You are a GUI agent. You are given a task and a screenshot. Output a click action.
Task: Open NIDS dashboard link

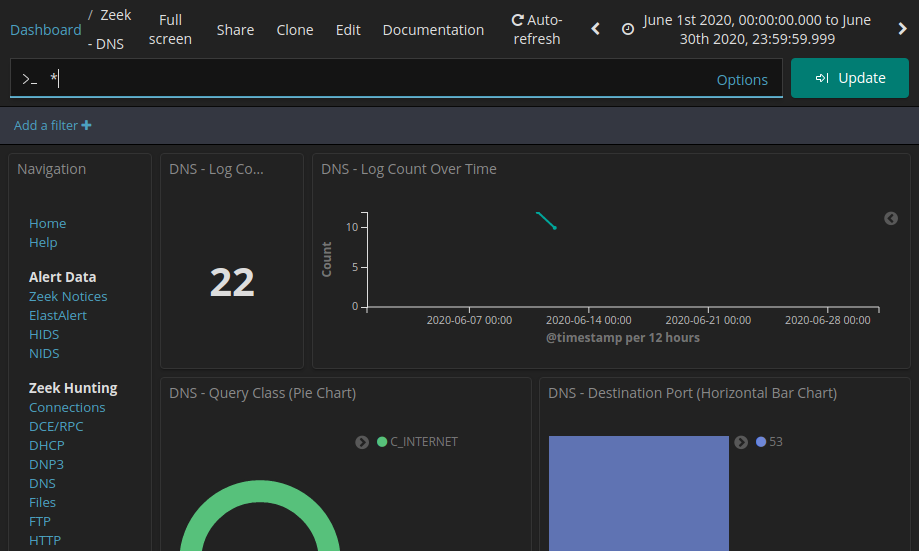(x=44, y=353)
